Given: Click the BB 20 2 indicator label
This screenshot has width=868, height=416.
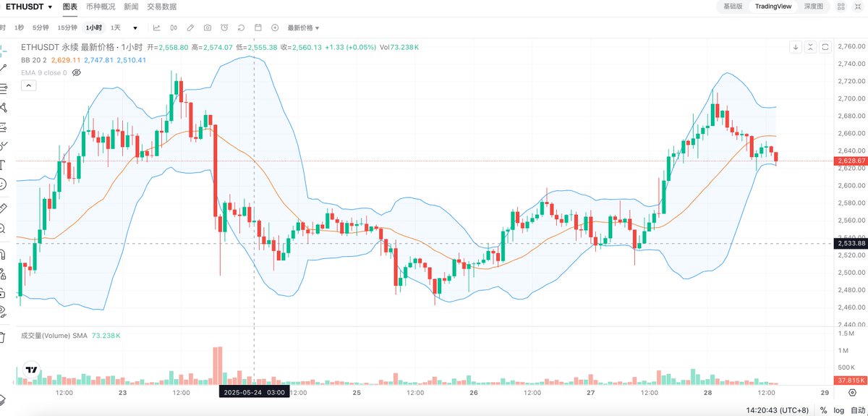Looking at the screenshot, I should click(x=34, y=60).
